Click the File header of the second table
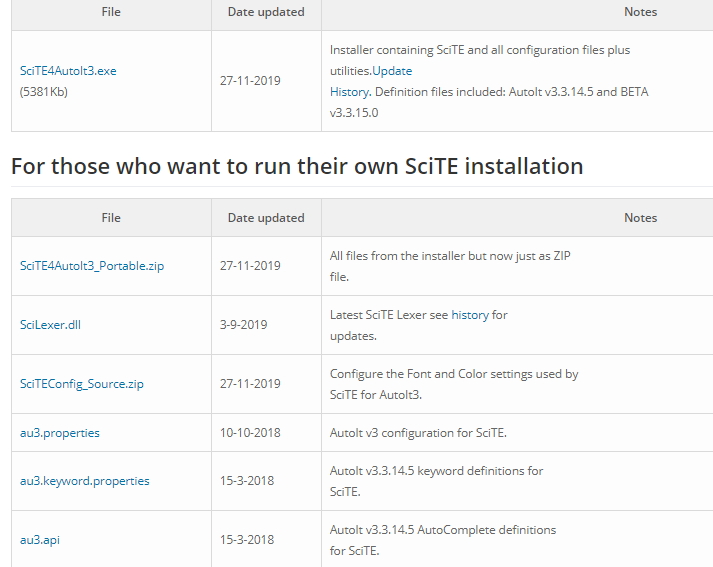The image size is (713, 567). pyautogui.click(x=111, y=218)
